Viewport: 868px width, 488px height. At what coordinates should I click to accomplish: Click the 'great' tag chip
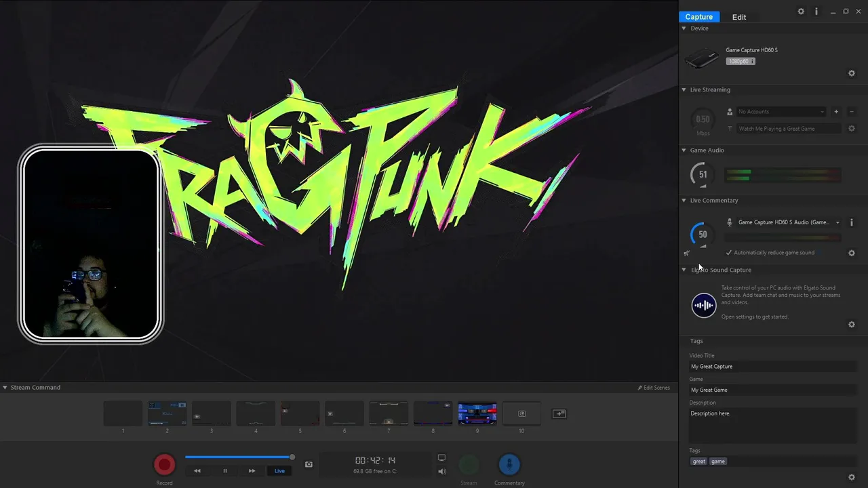[698, 462]
